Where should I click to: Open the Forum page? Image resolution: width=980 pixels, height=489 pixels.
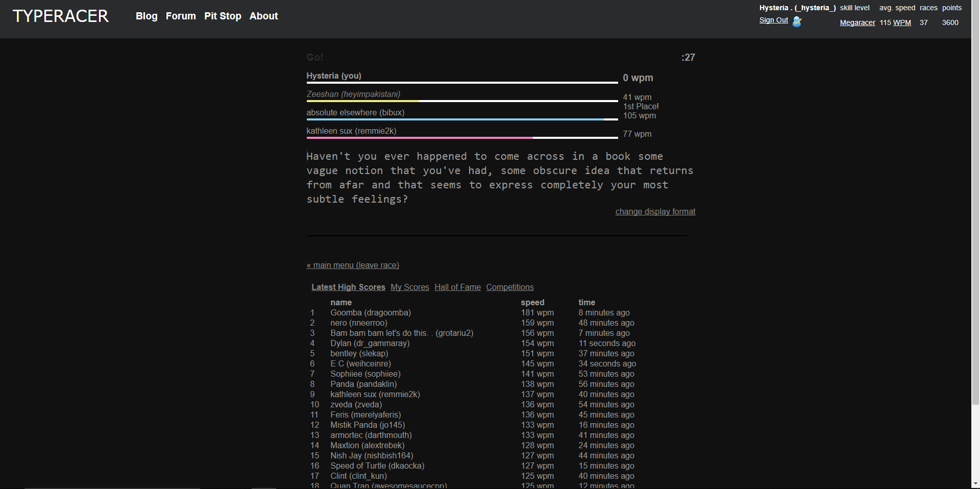tap(180, 16)
